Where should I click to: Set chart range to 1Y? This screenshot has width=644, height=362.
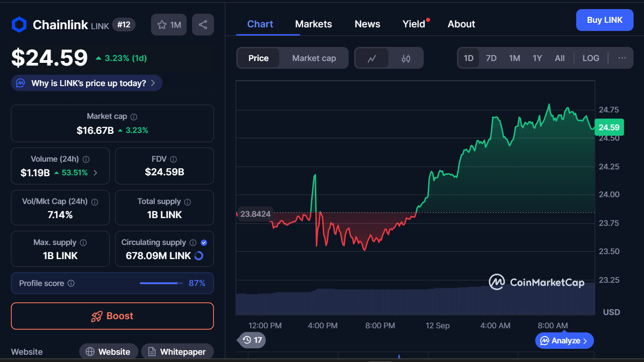pos(538,58)
